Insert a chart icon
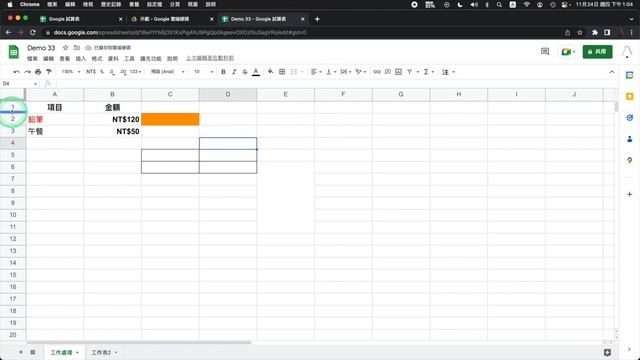This screenshot has width=640, height=360. 399,72
